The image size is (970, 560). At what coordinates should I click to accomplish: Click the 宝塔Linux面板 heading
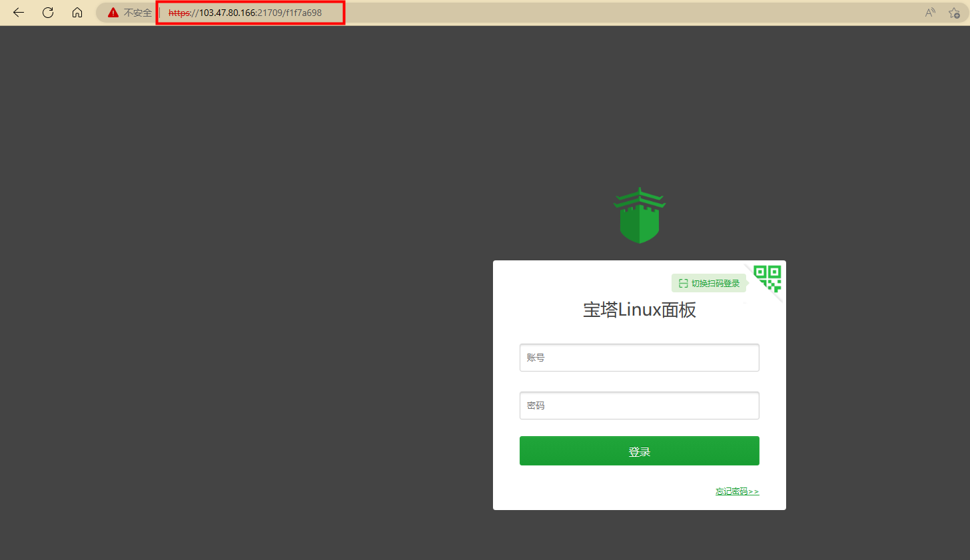click(640, 310)
